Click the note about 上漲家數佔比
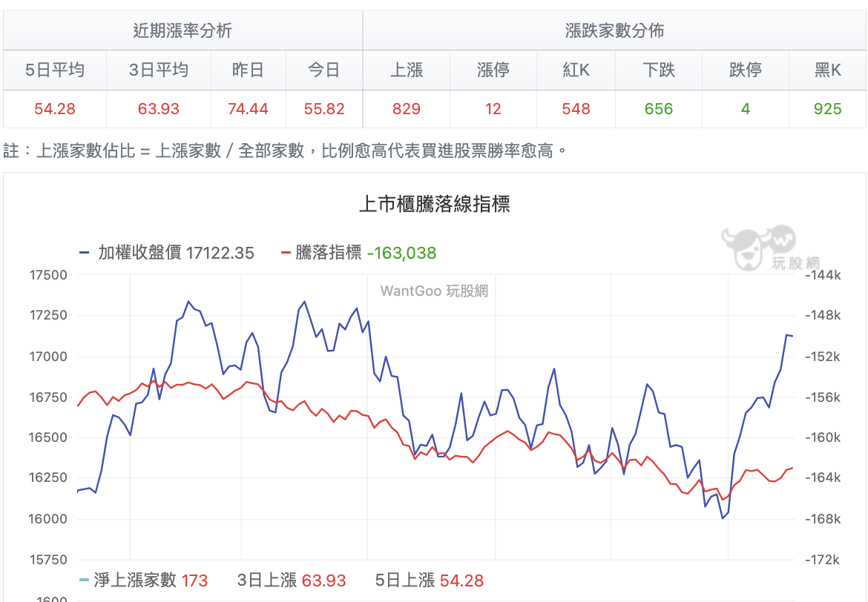868x602 pixels. point(285,150)
